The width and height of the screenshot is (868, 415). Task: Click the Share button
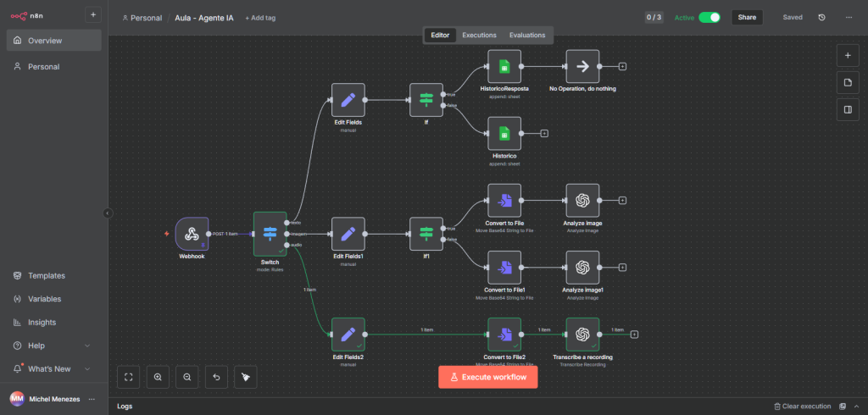(x=747, y=17)
